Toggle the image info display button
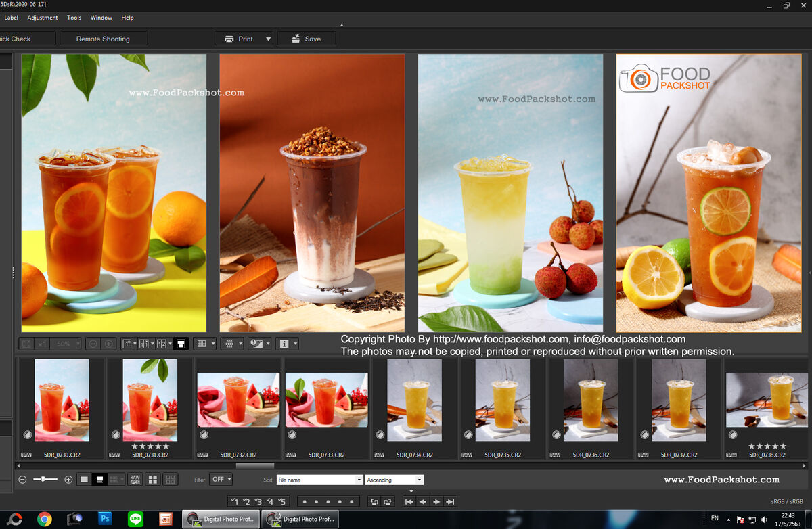Screen dimensions: 812x529 coord(284,344)
